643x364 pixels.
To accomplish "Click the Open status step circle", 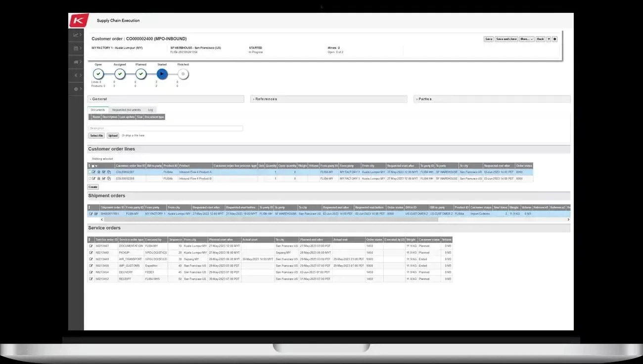I will [x=98, y=74].
